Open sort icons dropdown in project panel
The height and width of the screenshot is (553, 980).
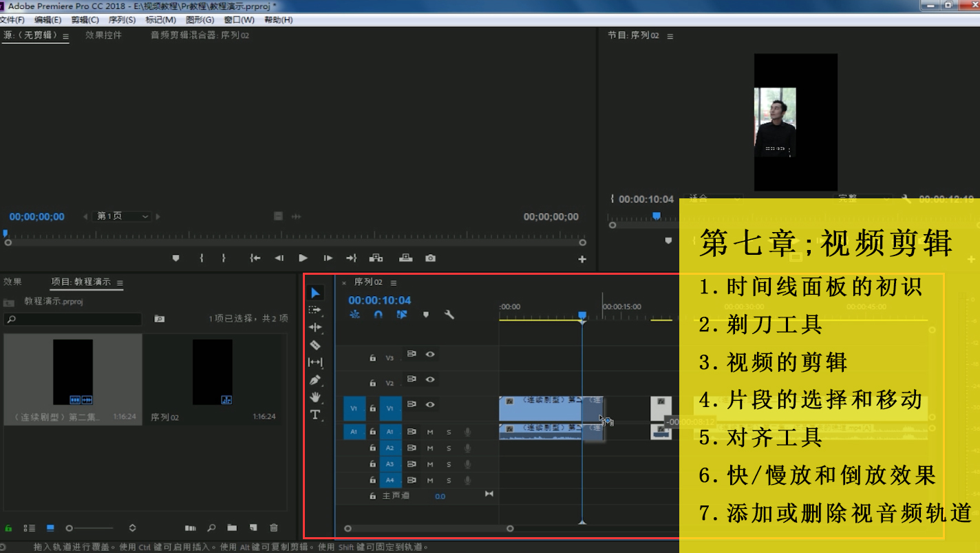pos(132,528)
